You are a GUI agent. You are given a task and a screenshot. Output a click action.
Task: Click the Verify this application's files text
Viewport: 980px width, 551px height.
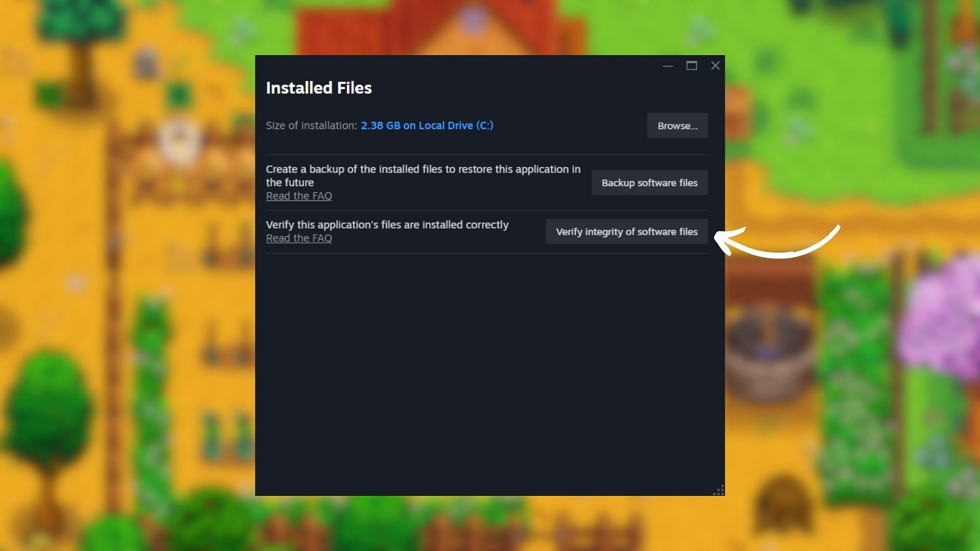(x=387, y=225)
